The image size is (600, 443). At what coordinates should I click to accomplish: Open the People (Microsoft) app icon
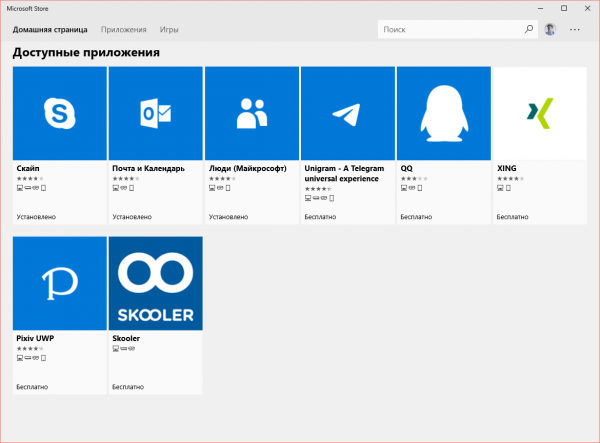click(251, 114)
